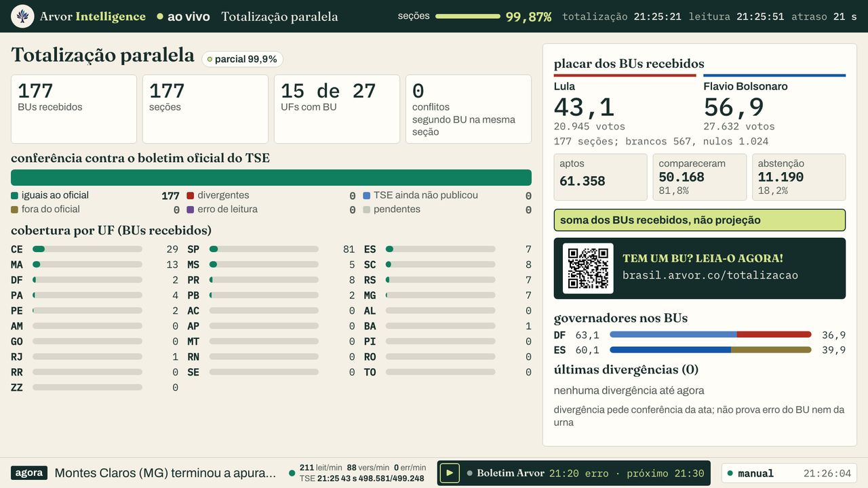This screenshot has width=868, height=488.
Task: Click the '21:20 erro · próximo 21:30' status
Action: (627, 474)
